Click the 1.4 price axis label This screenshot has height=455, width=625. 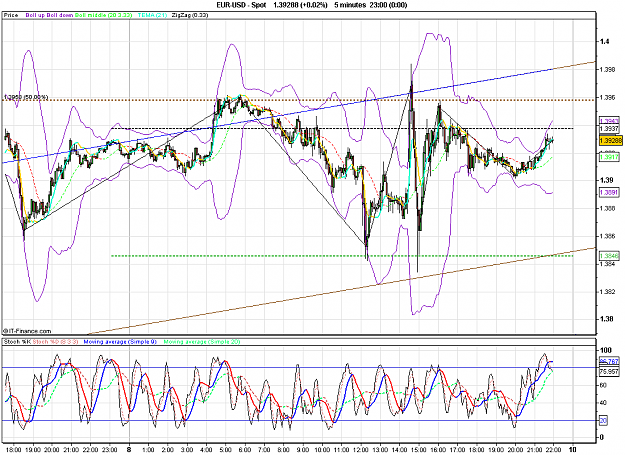[605, 41]
